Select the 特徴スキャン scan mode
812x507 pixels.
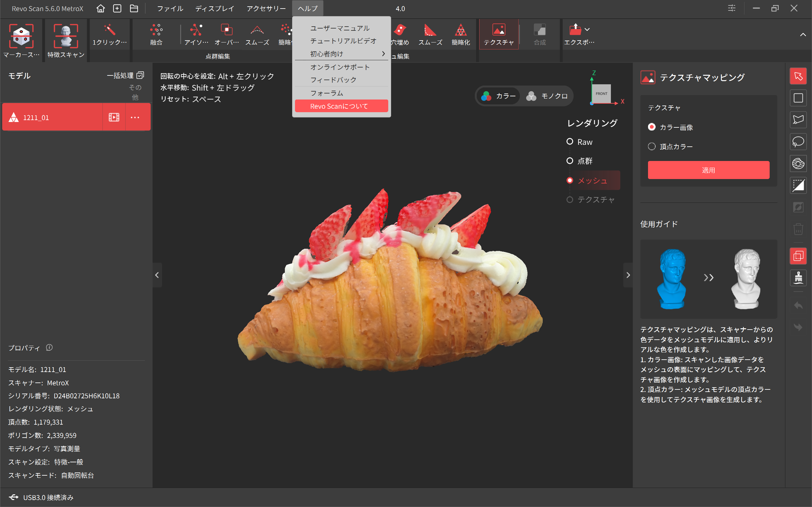click(66, 40)
